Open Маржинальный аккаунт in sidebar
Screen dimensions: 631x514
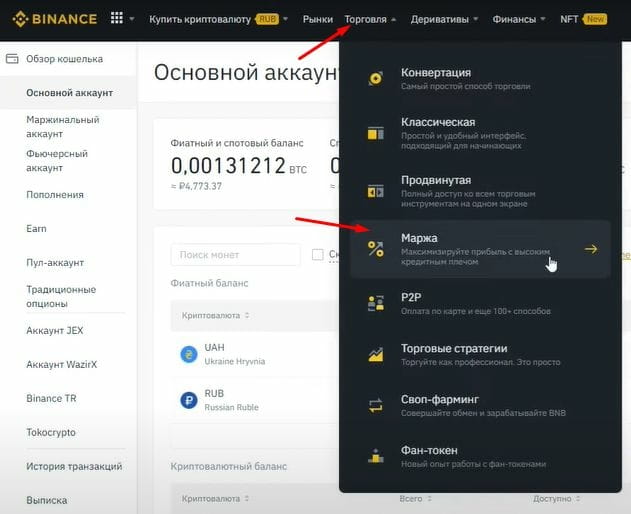click(x=63, y=126)
